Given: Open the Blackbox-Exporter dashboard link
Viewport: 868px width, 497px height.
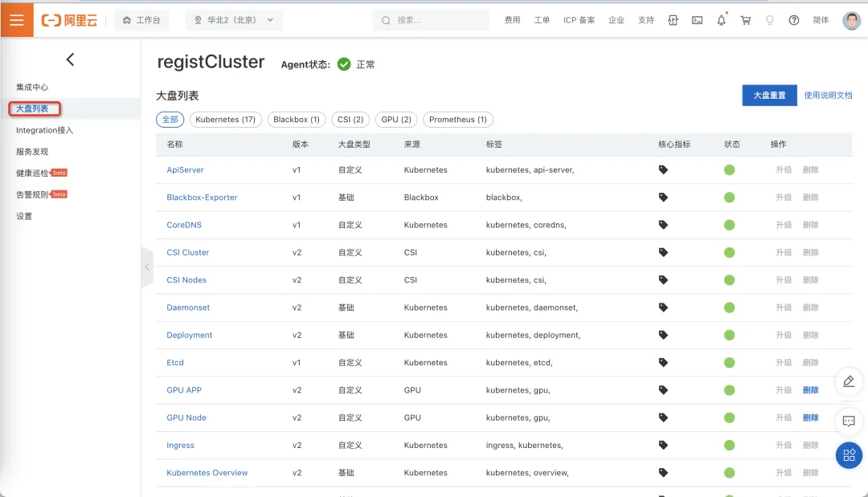Looking at the screenshot, I should pos(202,198).
